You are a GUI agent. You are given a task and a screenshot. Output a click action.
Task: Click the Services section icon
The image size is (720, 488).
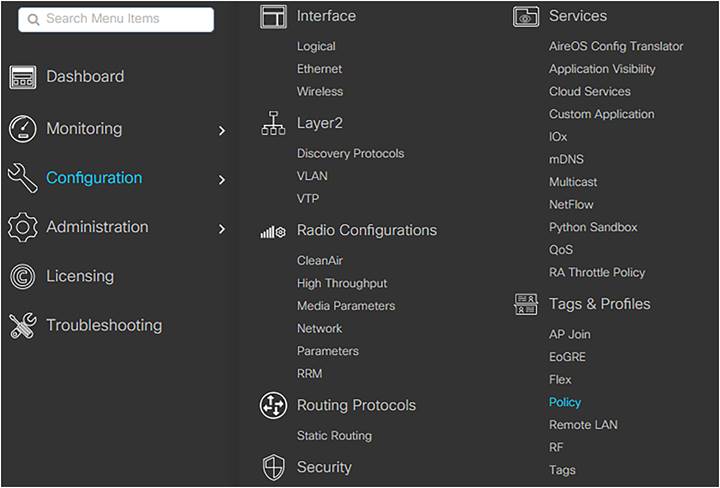click(526, 17)
